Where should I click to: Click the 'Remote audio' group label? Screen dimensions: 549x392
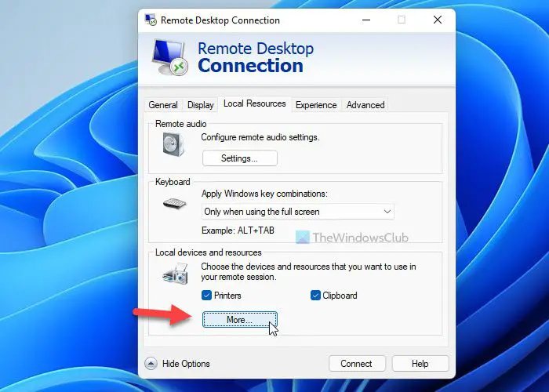(180, 124)
